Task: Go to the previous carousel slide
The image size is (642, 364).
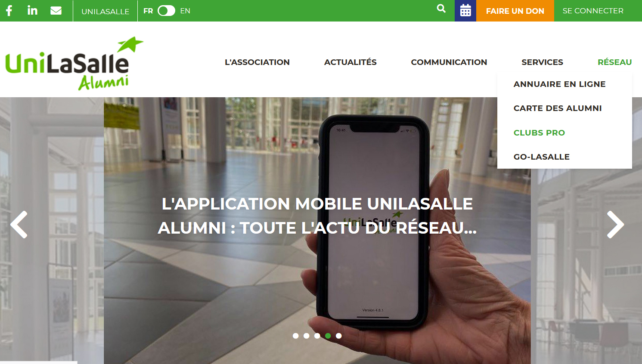Action: 19,225
